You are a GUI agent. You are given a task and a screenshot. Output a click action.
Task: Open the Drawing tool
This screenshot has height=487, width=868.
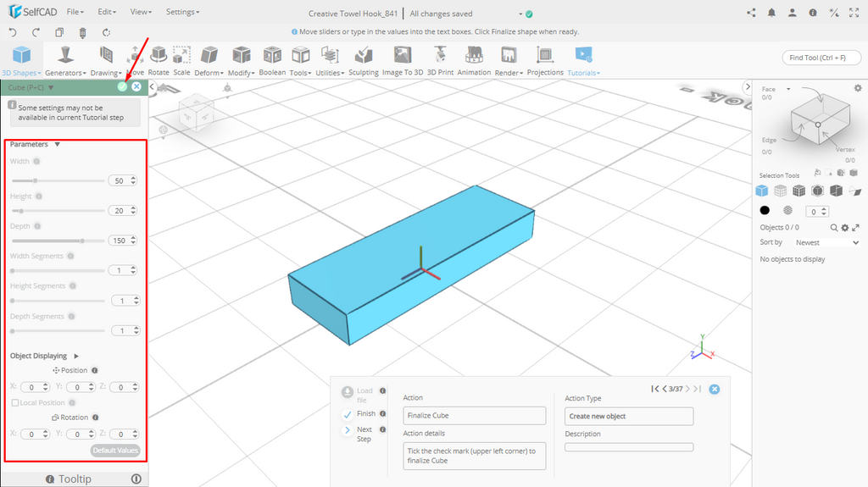106,61
